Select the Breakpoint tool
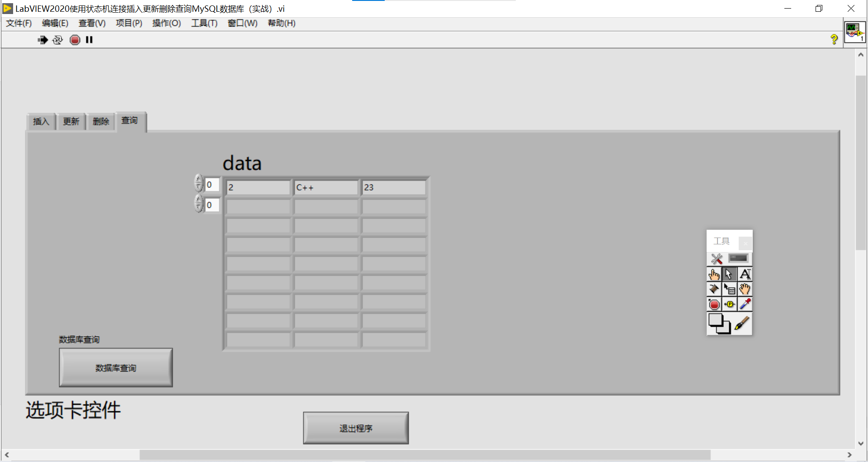This screenshot has width=868, height=462. [x=714, y=304]
